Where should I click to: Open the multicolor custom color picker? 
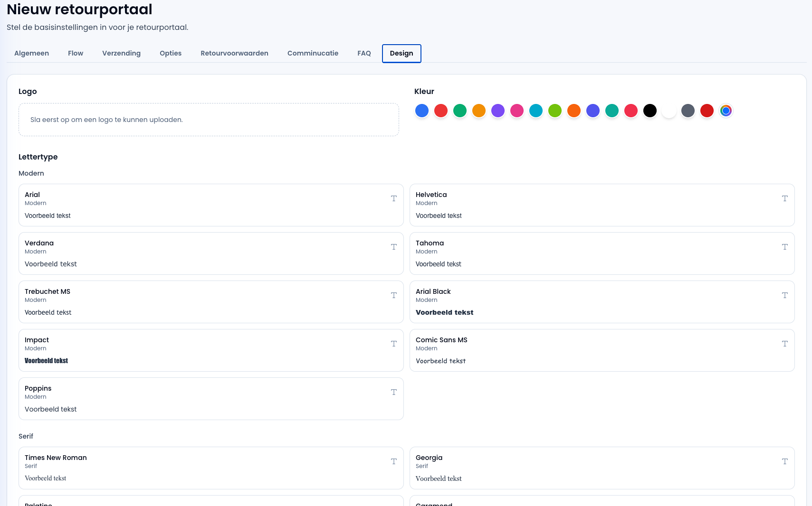click(726, 111)
